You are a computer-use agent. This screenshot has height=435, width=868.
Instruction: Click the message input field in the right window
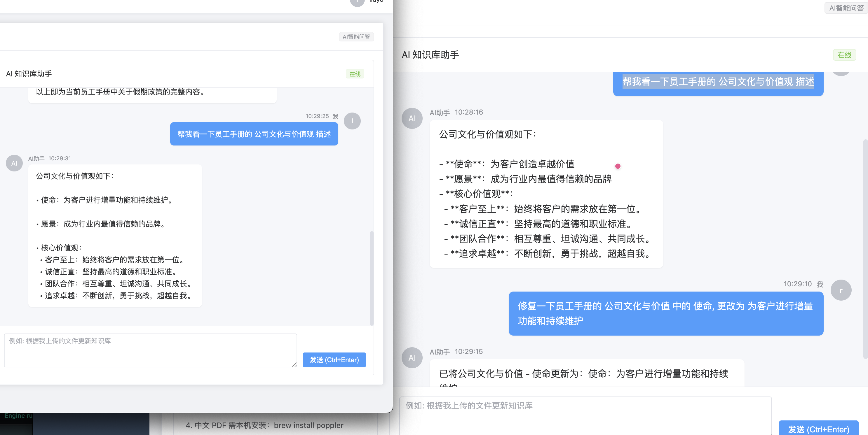(585, 415)
